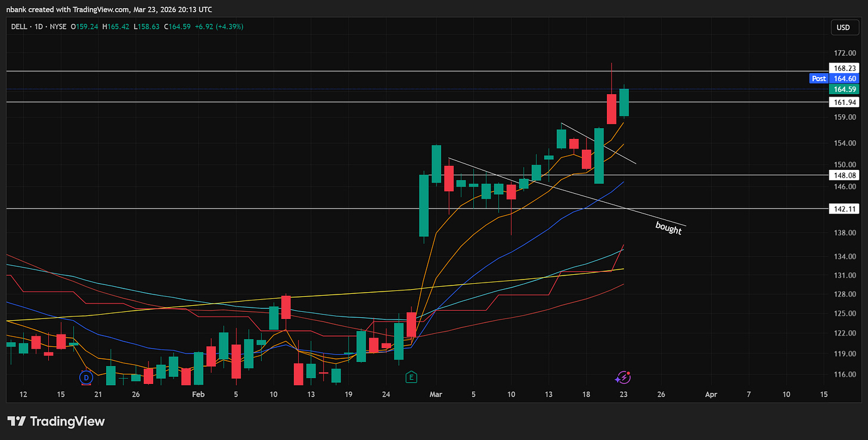Click the TradingView logo

point(57,422)
